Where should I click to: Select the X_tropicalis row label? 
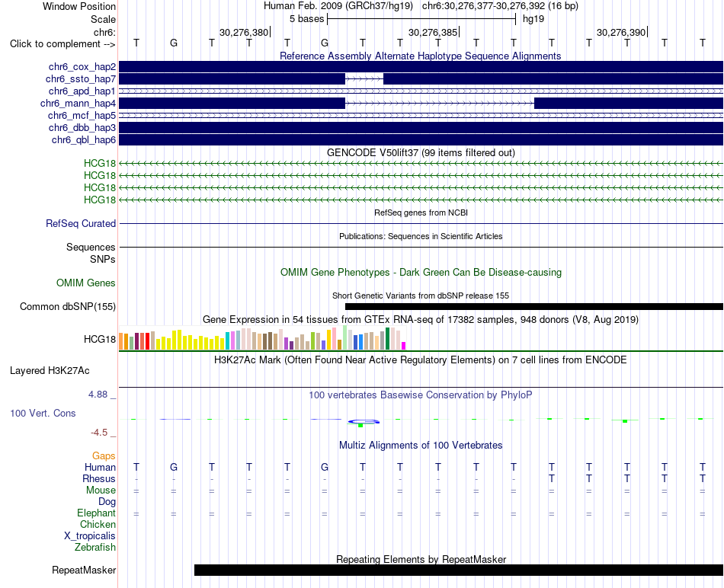90,536
